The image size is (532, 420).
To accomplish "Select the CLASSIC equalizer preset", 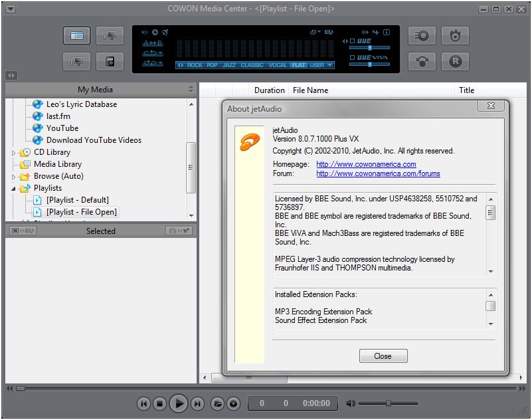I will [x=252, y=65].
